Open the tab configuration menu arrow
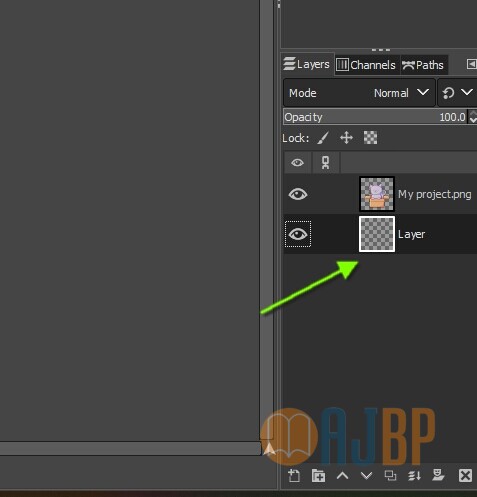The image size is (477, 497). point(471,64)
